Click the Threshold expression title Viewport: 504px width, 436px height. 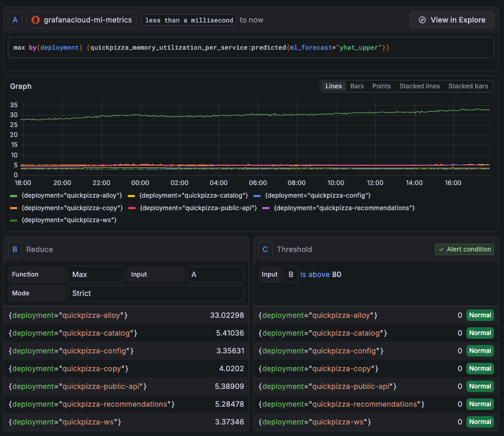pos(295,249)
